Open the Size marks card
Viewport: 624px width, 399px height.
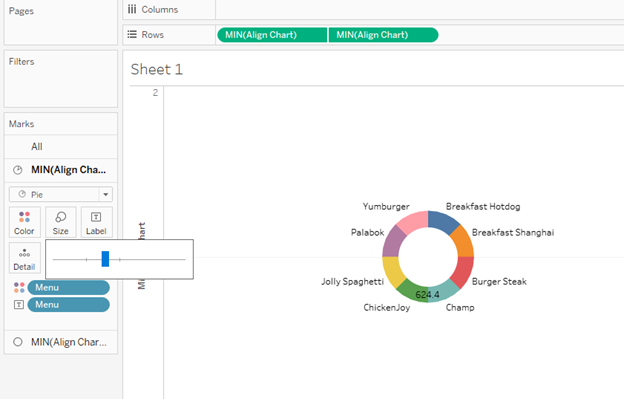60,222
